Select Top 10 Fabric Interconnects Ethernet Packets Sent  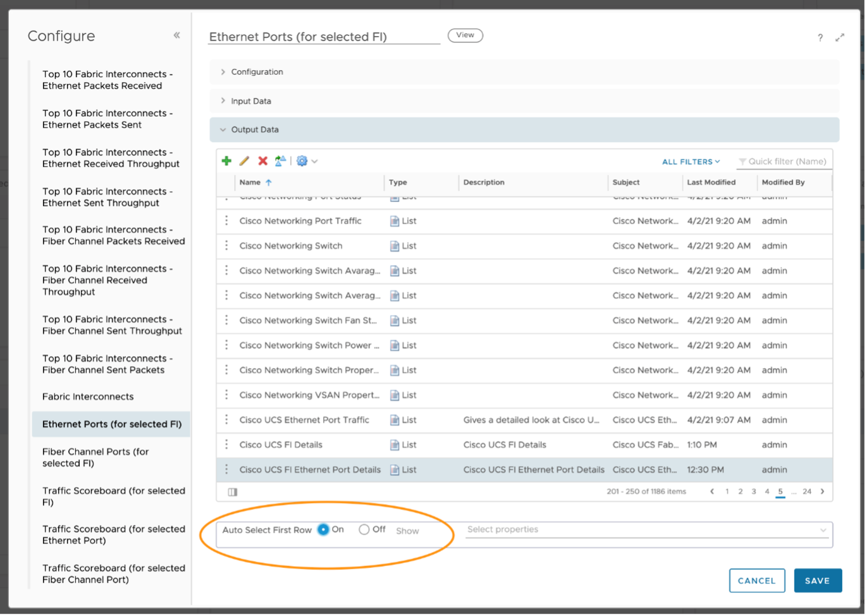pyautogui.click(x=108, y=119)
